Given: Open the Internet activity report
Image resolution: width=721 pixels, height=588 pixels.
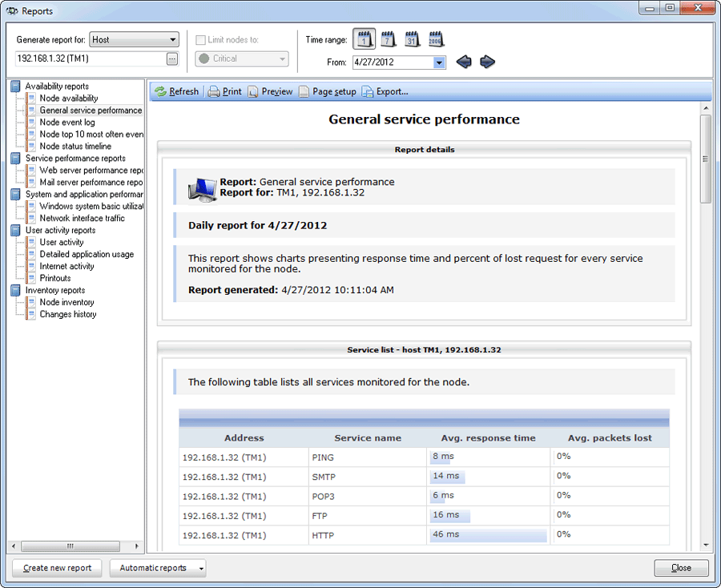Looking at the screenshot, I should coord(66,266).
